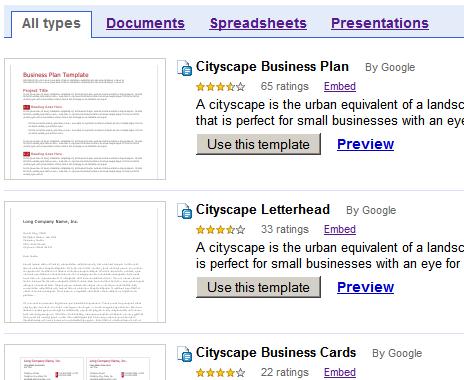Go to the Presentations tab

pyautogui.click(x=380, y=23)
